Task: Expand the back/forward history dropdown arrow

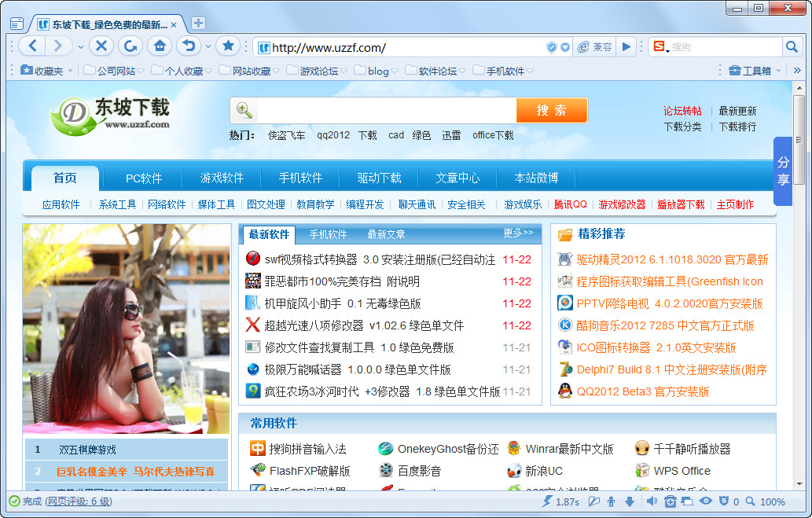Action: [81, 46]
